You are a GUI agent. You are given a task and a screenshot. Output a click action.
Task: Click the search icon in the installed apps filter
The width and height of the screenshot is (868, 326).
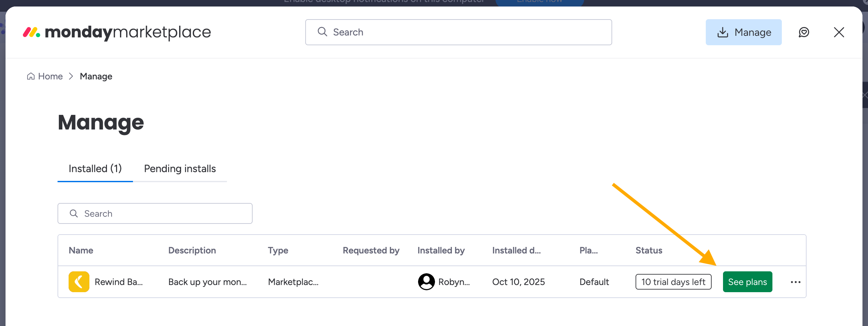click(73, 213)
